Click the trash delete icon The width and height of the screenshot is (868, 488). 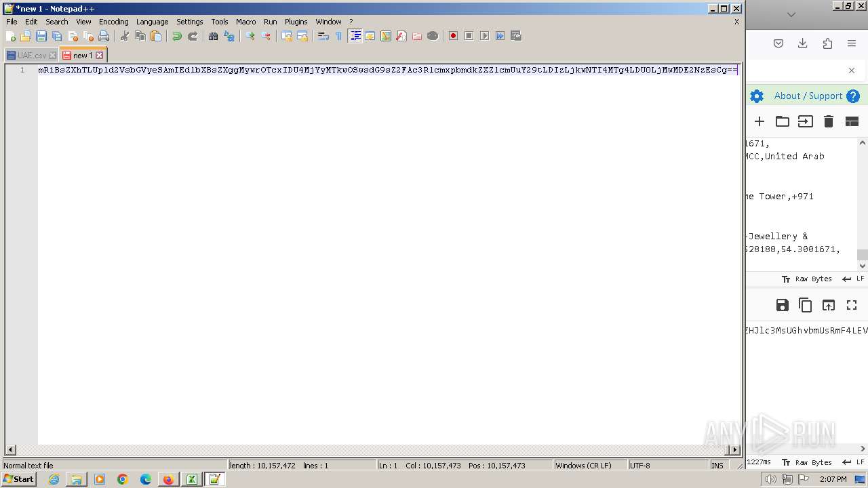pos(829,121)
